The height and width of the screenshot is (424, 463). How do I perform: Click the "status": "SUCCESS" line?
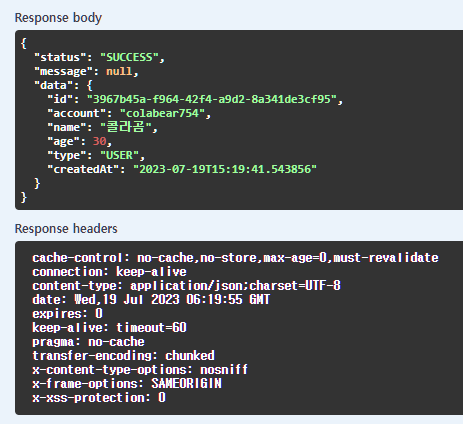click(99, 57)
